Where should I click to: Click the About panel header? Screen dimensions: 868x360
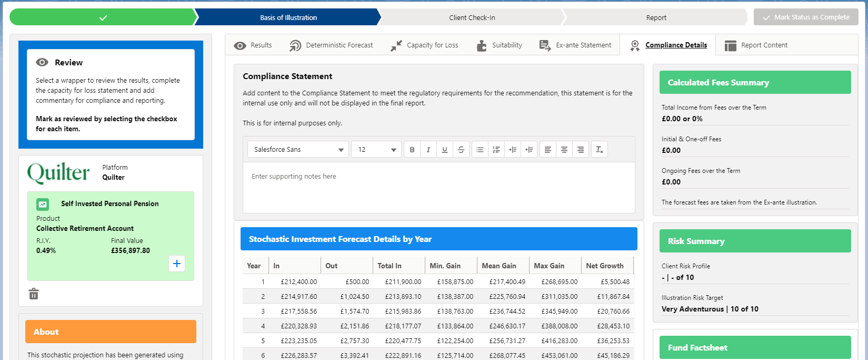tap(111, 332)
